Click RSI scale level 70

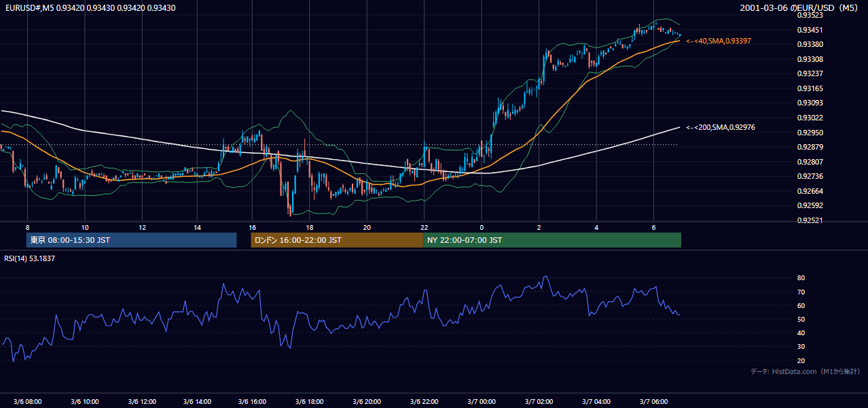(x=801, y=292)
